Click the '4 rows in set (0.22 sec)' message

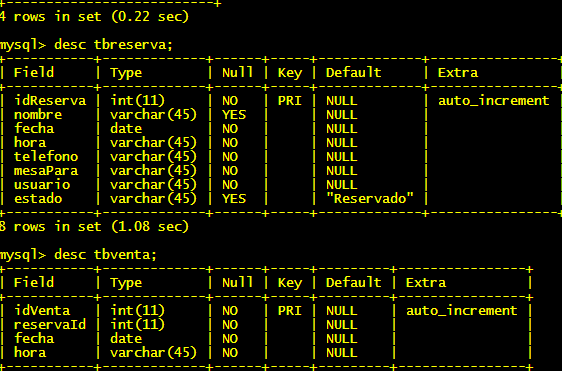coord(94,16)
